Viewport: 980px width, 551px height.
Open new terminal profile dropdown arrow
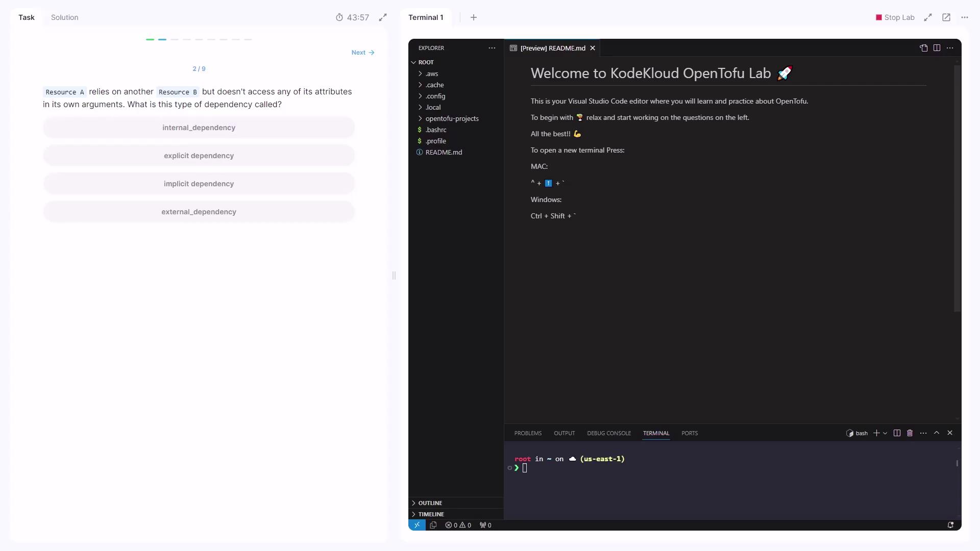[x=885, y=433]
